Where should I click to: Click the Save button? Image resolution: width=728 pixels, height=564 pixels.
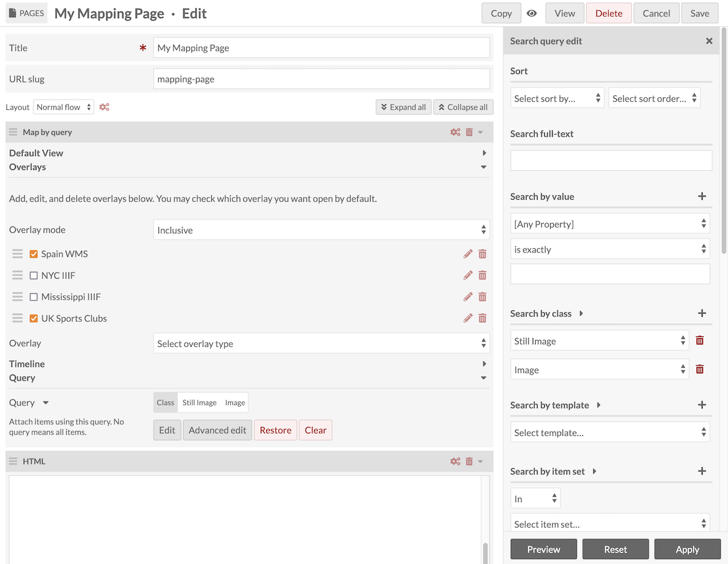(x=699, y=13)
